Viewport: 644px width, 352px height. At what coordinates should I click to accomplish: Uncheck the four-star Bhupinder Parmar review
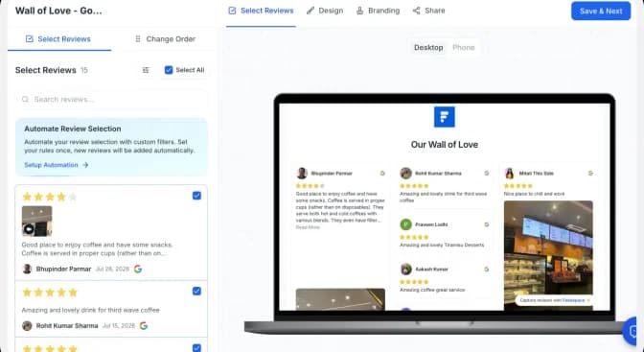pyautogui.click(x=196, y=196)
